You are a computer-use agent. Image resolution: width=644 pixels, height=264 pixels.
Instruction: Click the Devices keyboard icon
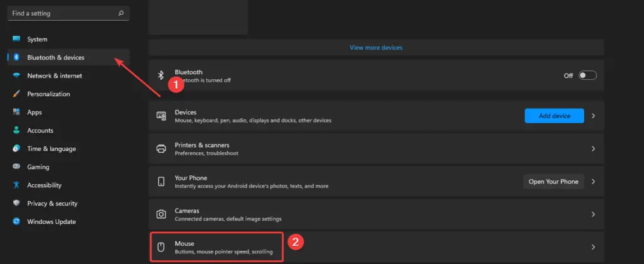click(162, 116)
